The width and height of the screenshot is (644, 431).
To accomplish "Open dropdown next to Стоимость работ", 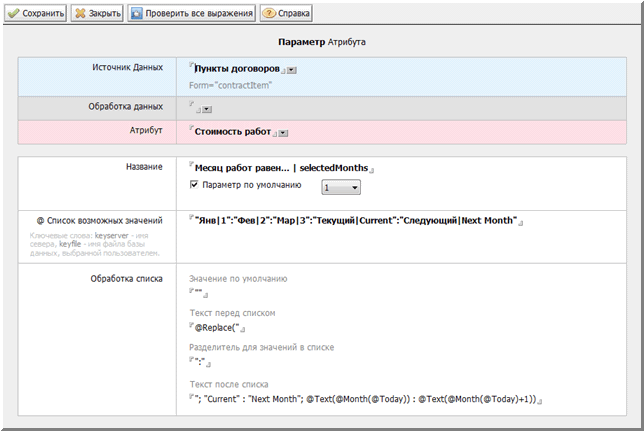I will pos(283,133).
